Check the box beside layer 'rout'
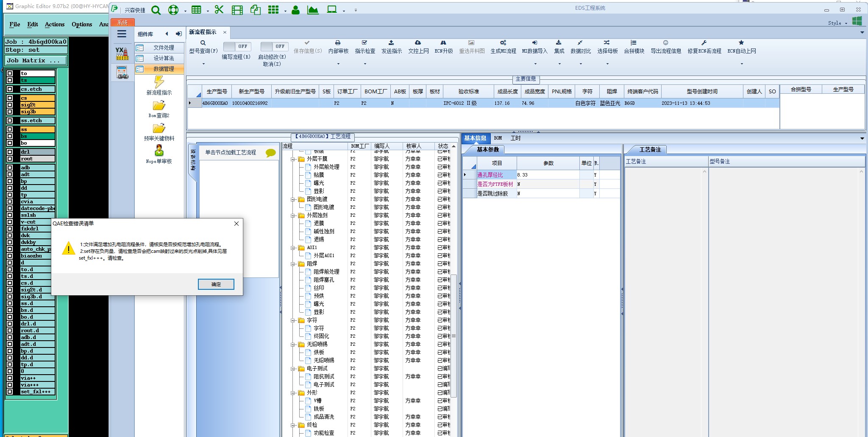The height and width of the screenshot is (437, 868). click(10, 159)
